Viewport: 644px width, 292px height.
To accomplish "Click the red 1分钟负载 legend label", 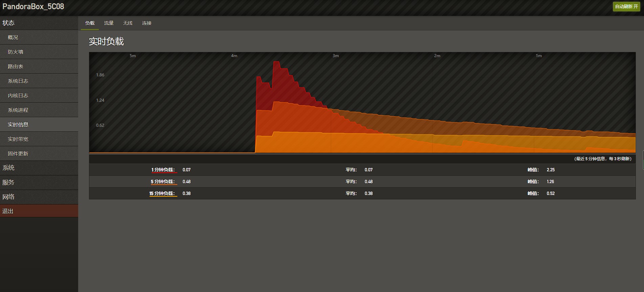I will click(x=164, y=170).
